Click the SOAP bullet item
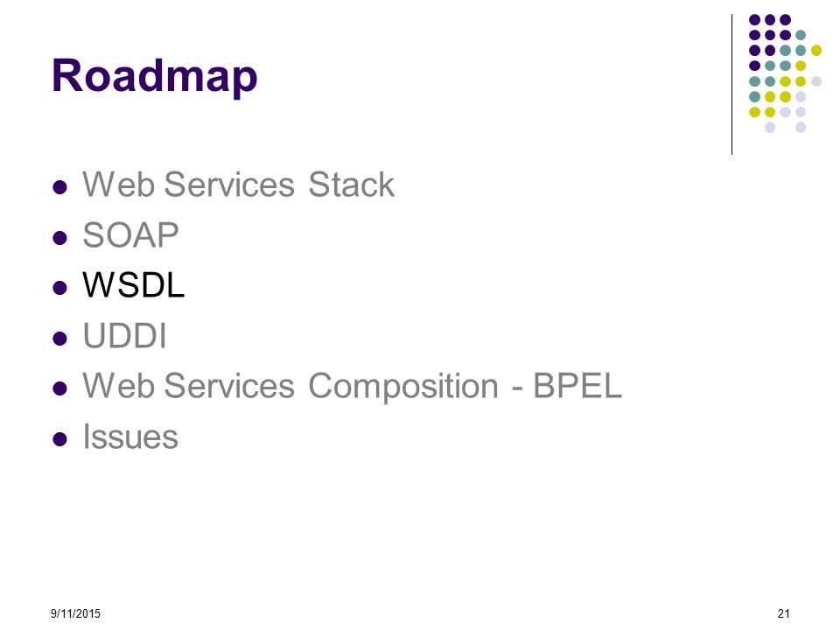 click(x=130, y=234)
